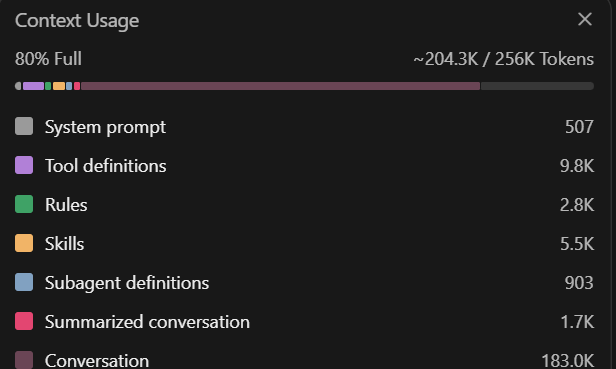Close the Context Usage panel
The width and height of the screenshot is (616, 369).
(x=585, y=19)
